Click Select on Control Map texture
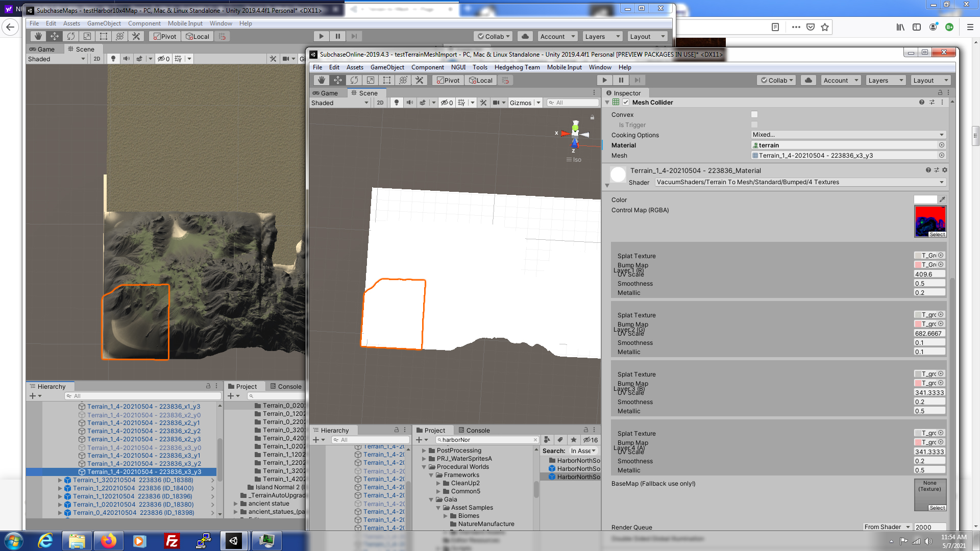980x551 pixels. (937, 235)
